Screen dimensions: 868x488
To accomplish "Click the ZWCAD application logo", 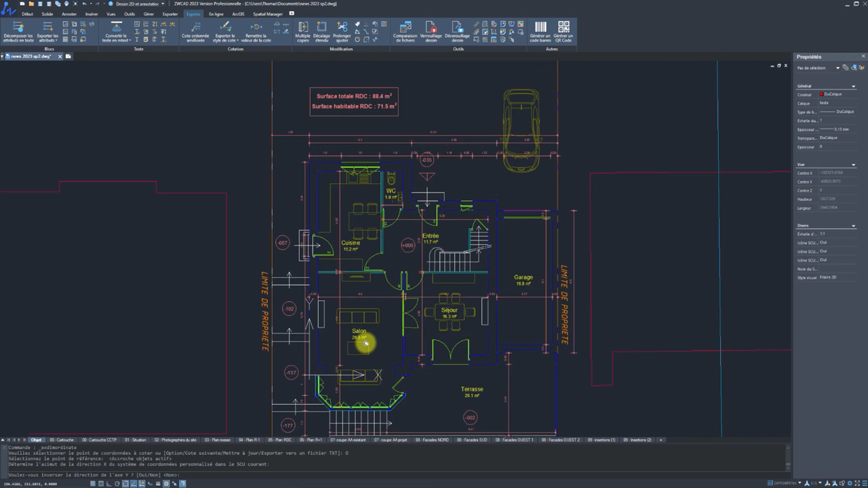I will click(x=8, y=7).
